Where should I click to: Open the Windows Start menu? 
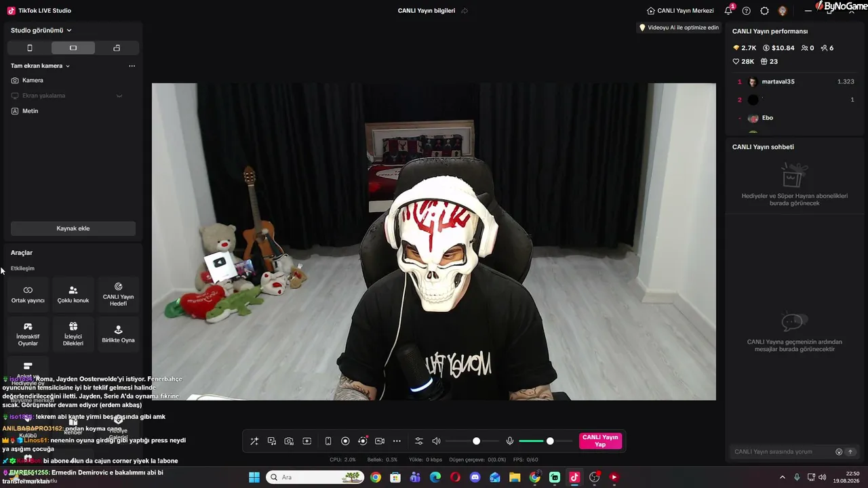tap(254, 477)
